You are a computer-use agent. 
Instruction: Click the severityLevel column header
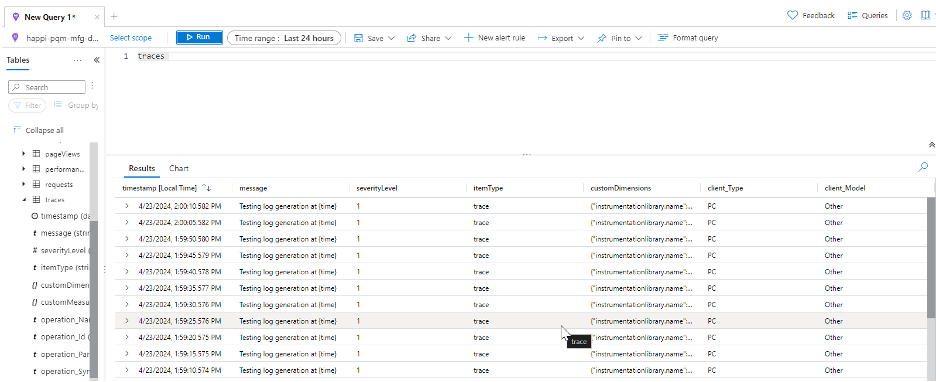(x=377, y=188)
